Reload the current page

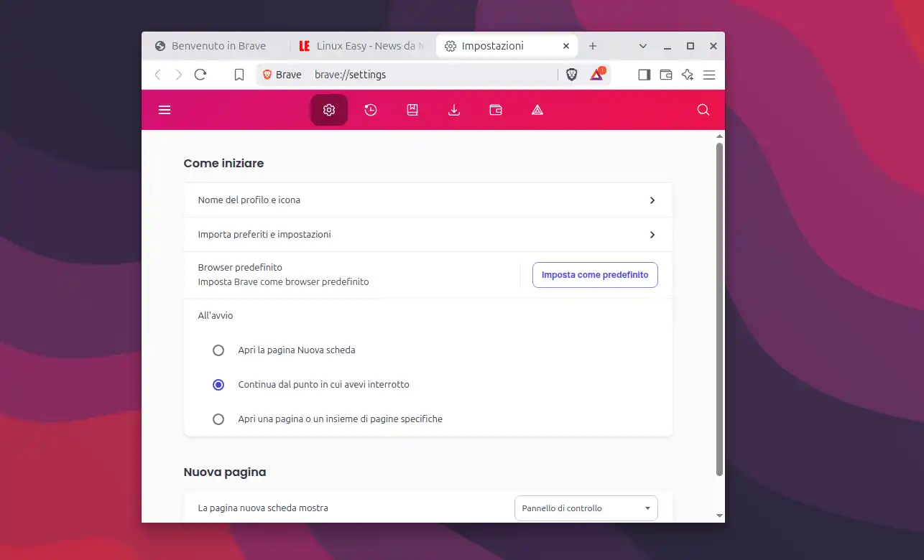(x=200, y=75)
